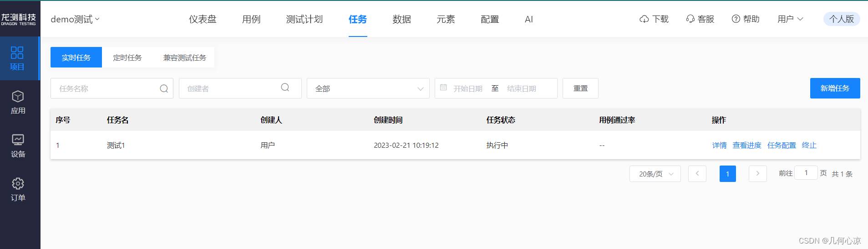Expand the demo测试 project dropdown

coord(75,19)
